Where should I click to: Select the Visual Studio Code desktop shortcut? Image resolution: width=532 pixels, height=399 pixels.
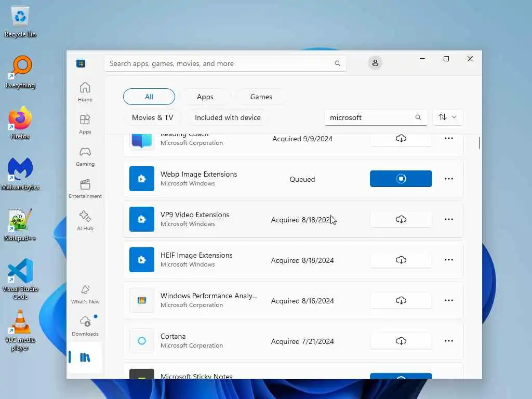(x=20, y=279)
